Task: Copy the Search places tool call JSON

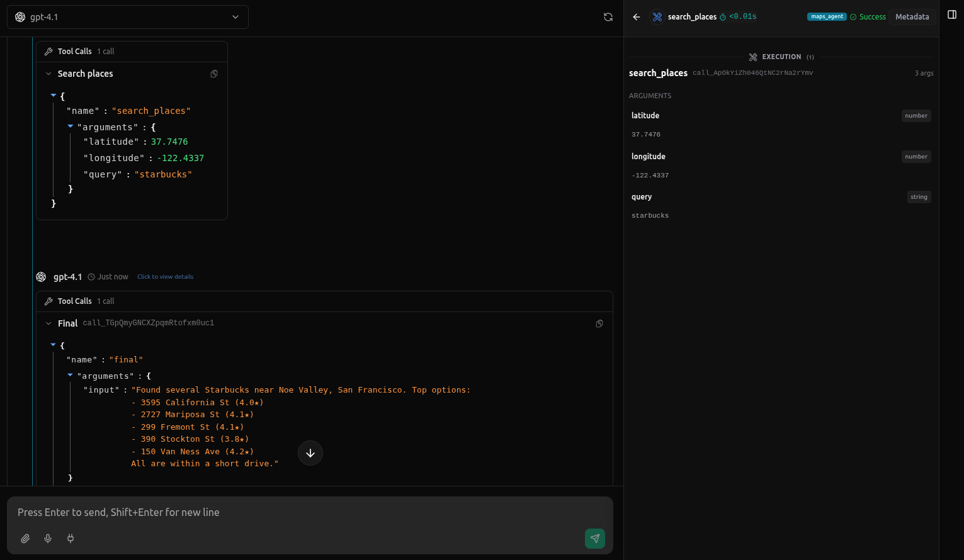Action: click(x=214, y=74)
